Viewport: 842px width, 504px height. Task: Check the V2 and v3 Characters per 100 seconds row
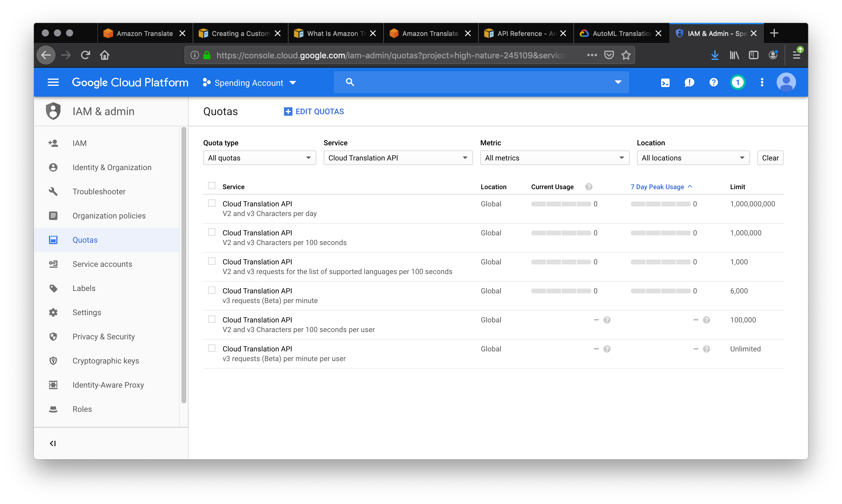[211, 232]
